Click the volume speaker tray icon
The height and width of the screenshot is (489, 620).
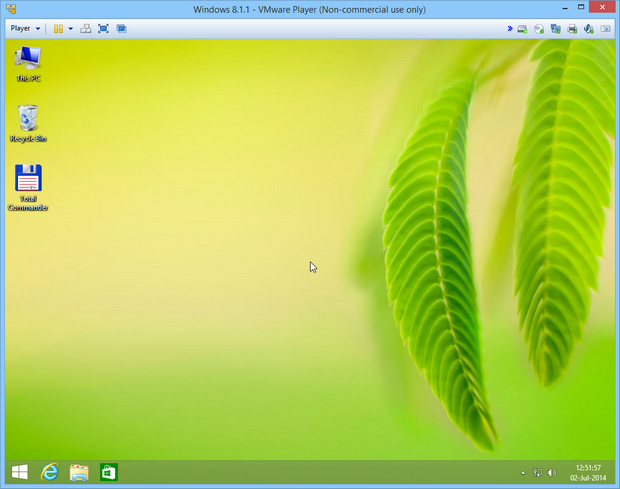552,472
